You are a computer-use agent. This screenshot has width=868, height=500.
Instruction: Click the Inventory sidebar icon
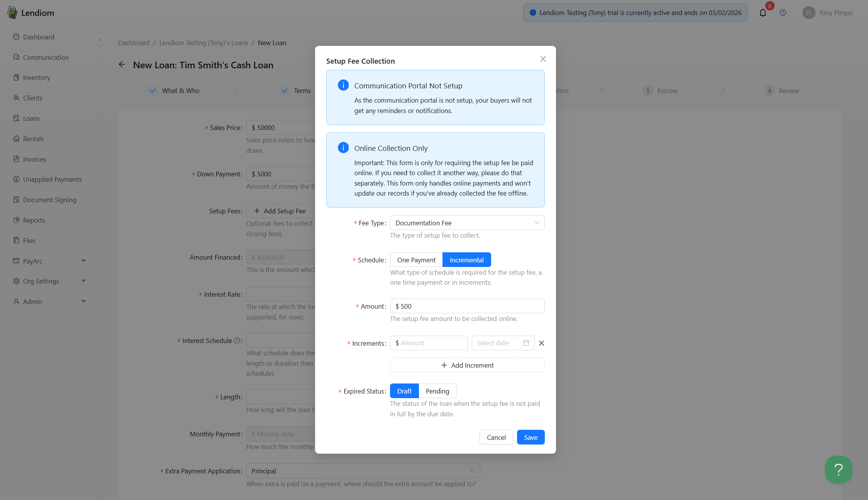[x=16, y=78]
